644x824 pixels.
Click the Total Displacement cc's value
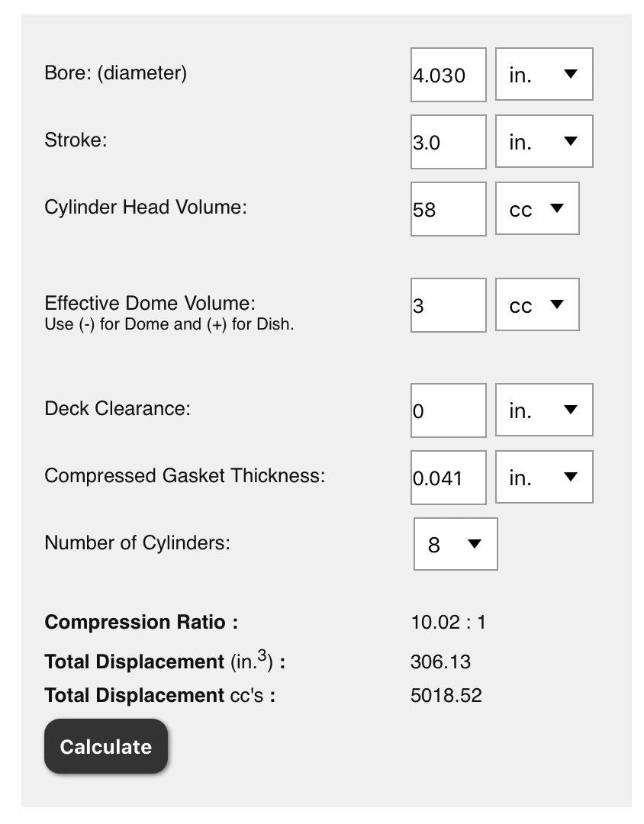pyautogui.click(x=446, y=696)
